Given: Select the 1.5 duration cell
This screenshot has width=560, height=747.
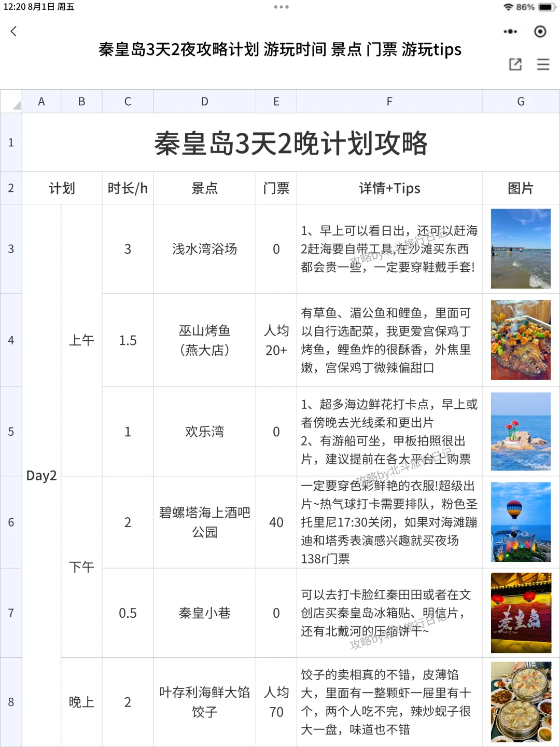Looking at the screenshot, I should point(128,340).
